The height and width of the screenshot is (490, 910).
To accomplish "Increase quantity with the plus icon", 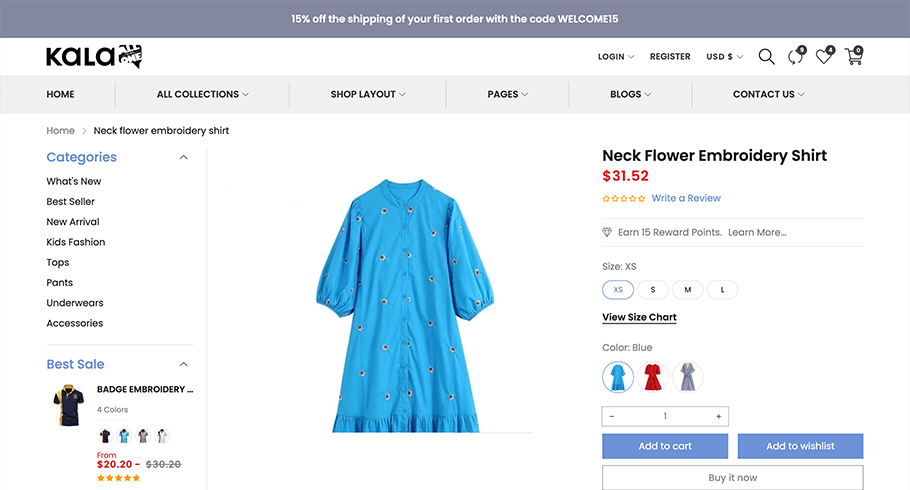I will pyautogui.click(x=718, y=416).
